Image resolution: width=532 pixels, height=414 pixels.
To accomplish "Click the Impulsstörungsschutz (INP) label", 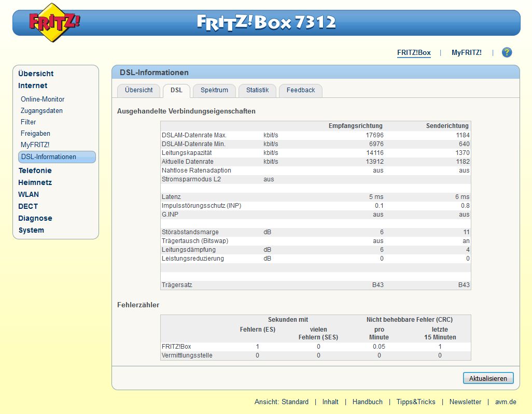I will point(201,206).
